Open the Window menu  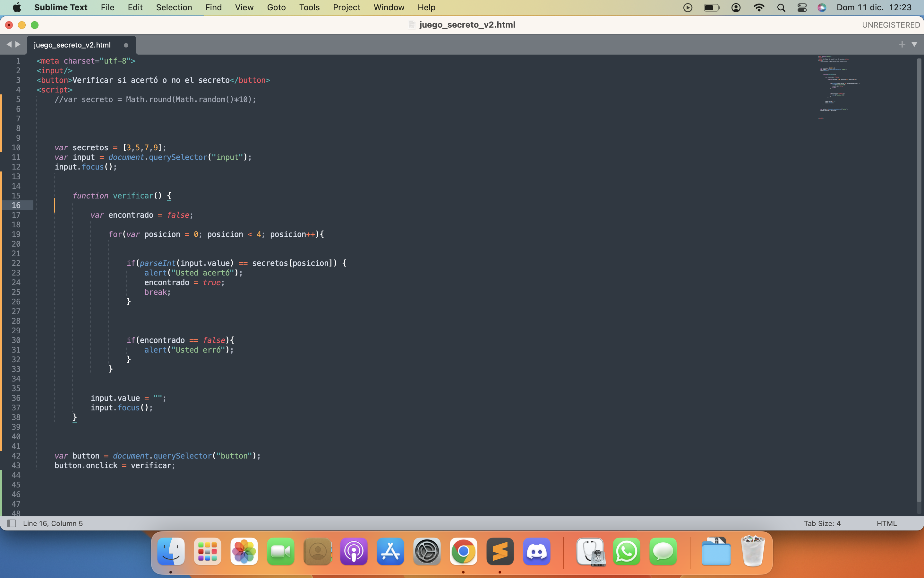(x=389, y=7)
